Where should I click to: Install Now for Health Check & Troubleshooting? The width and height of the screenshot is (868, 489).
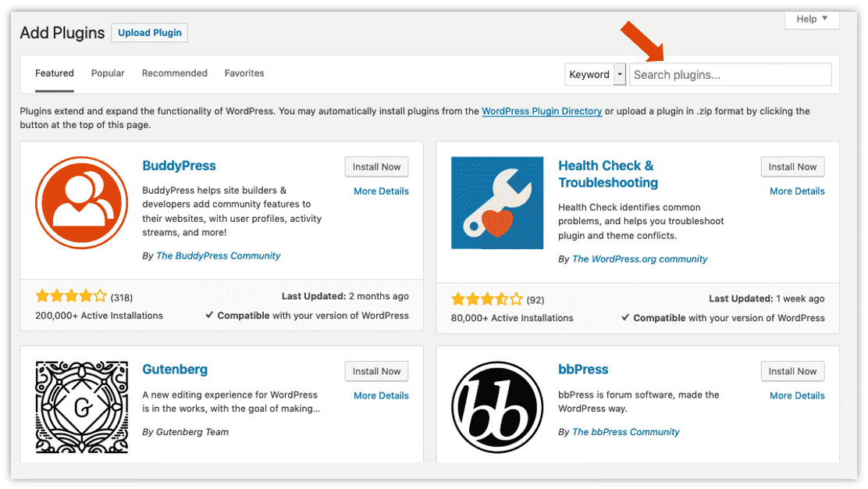tap(792, 166)
